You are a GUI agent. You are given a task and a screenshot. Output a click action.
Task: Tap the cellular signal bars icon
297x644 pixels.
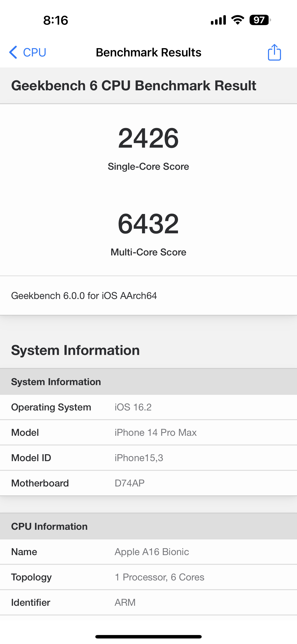click(218, 20)
